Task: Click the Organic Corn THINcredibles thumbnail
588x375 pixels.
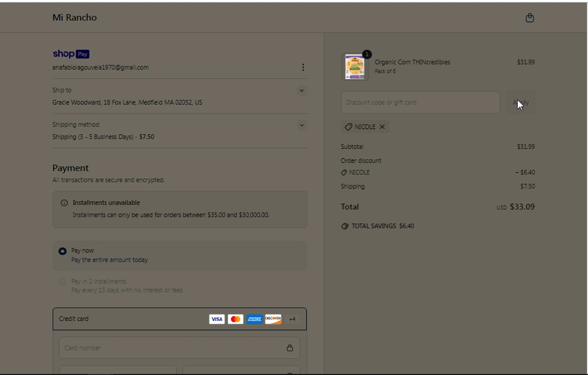Action: (x=355, y=67)
